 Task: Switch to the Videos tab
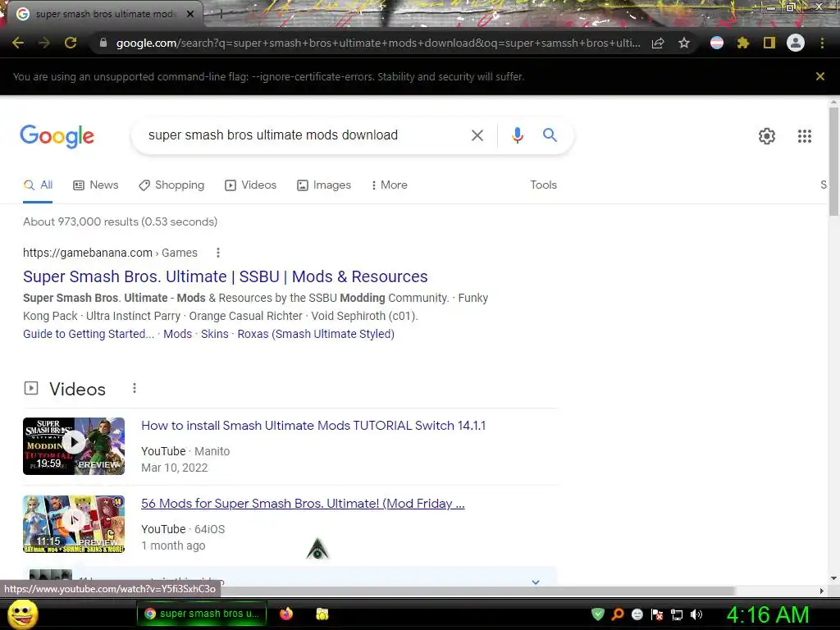coord(251,185)
